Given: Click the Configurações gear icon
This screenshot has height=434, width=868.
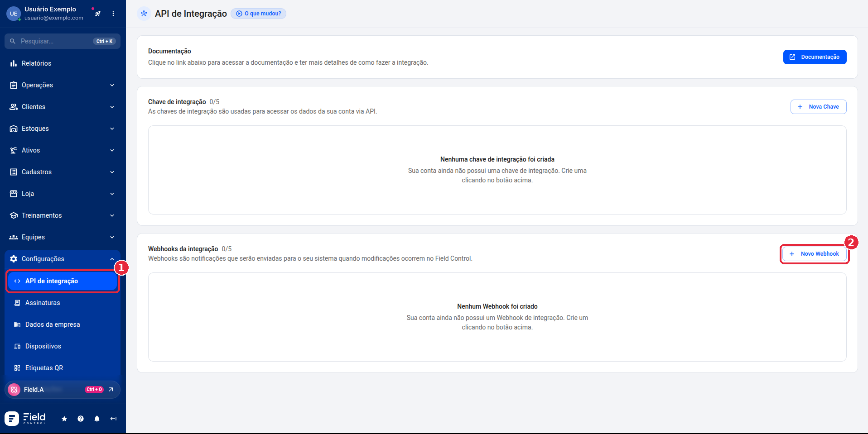Looking at the screenshot, I should tap(14, 259).
